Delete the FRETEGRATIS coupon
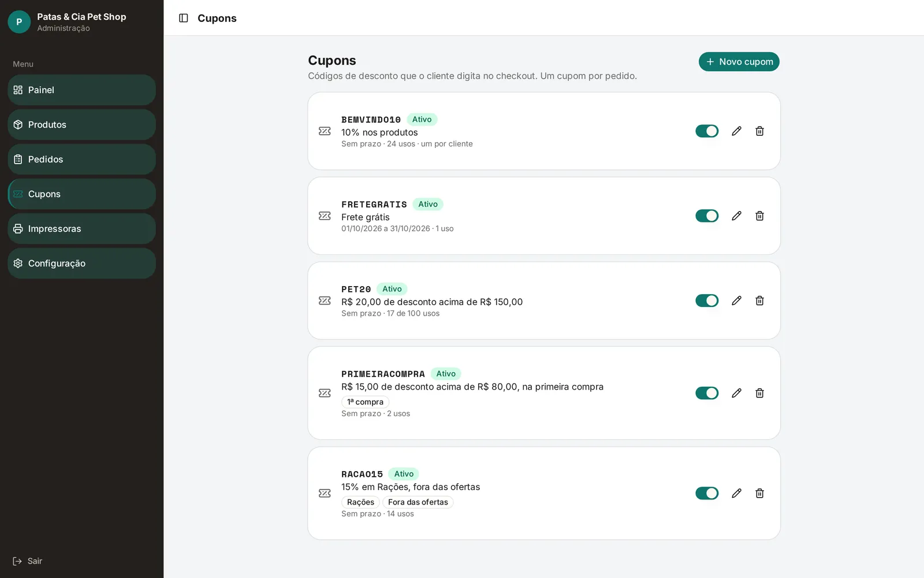The image size is (924, 578). click(759, 216)
